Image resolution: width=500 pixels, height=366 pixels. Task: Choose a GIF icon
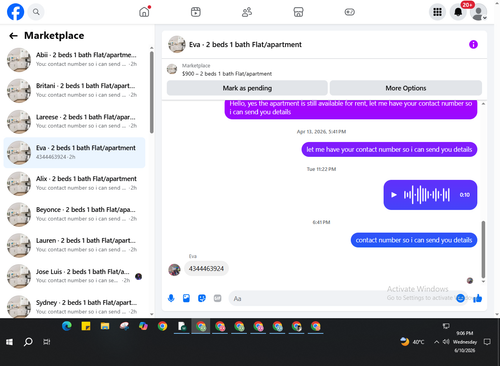pyautogui.click(x=217, y=298)
